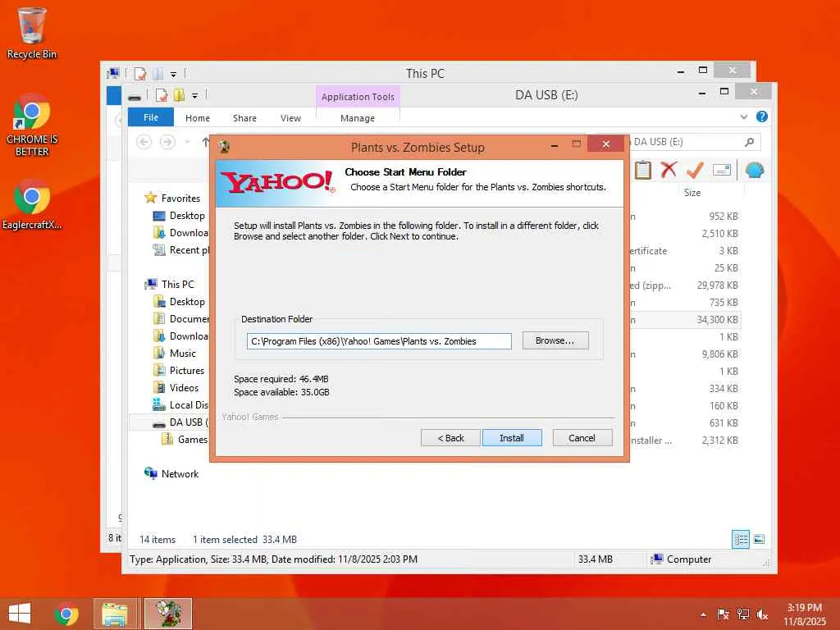The width and height of the screenshot is (840, 630).
Task: Open Videos under This PC
Action: (x=184, y=388)
